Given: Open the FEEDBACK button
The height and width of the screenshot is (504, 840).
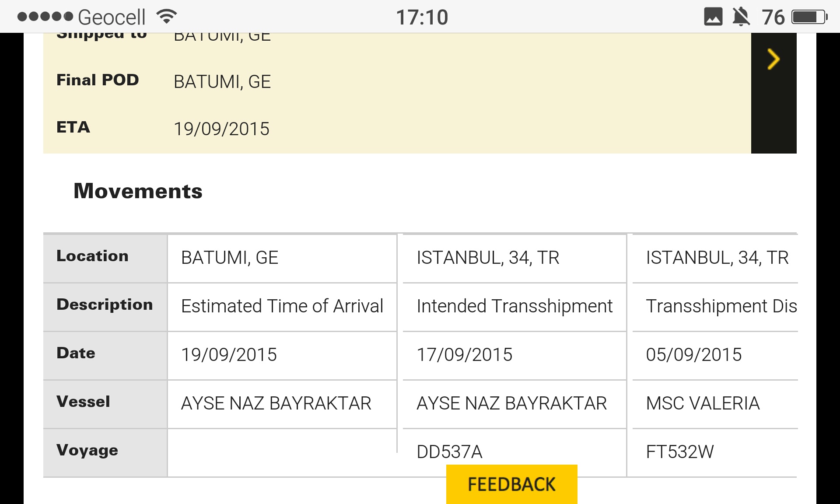Looking at the screenshot, I should point(511,484).
